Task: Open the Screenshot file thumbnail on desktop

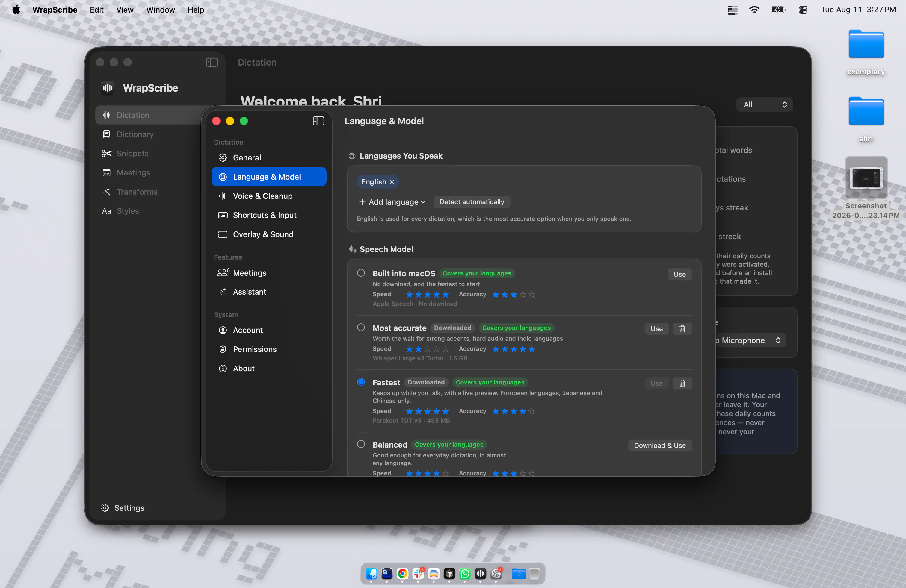Action: pyautogui.click(x=866, y=178)
